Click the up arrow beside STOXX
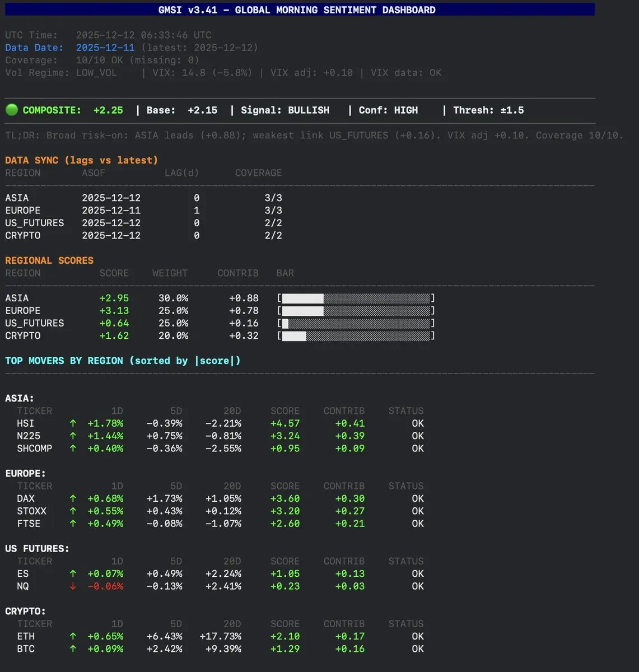The image size is (639, 672). pyautogui.click(x=73, y=511)
